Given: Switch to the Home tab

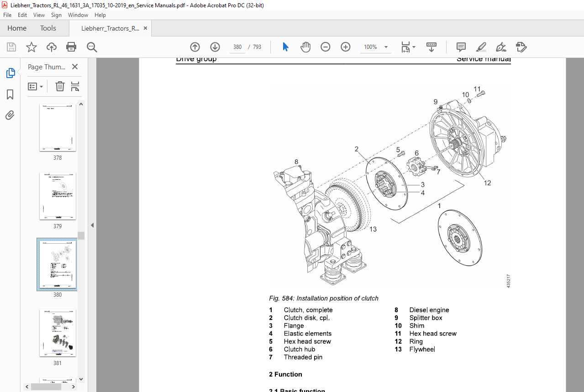Looking at the screenshot, I should 17,28.
